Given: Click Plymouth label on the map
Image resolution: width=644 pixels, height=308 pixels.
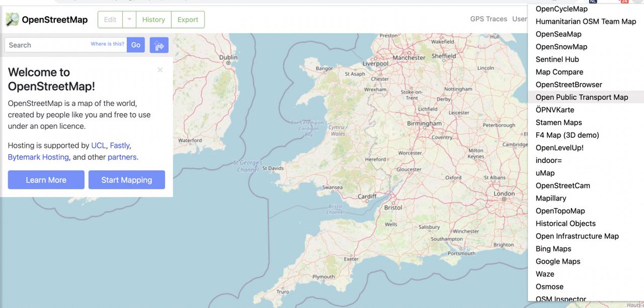Looking at the screenshot, I should 324,277.
